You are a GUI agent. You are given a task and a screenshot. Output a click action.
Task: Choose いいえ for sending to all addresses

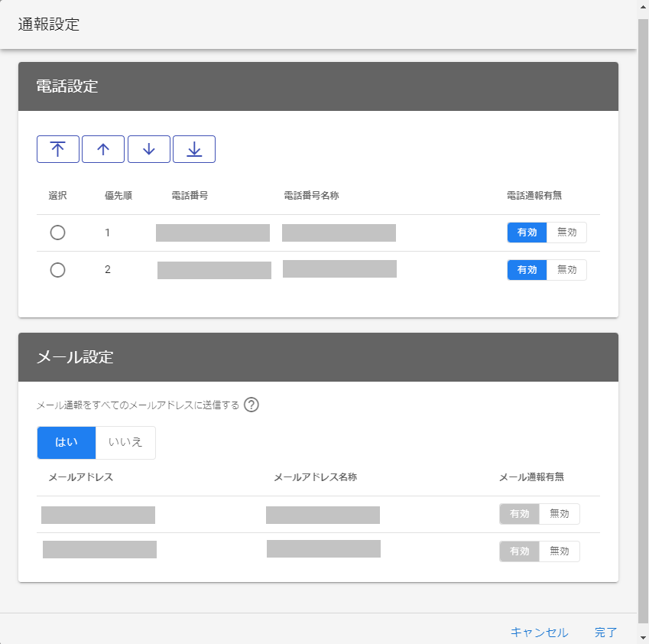(x=125, y=442)
